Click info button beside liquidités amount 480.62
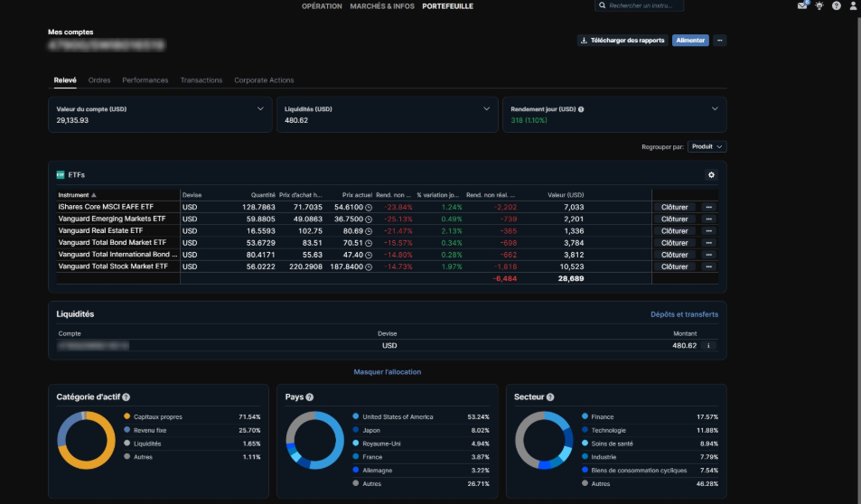The width and height of the screenshot is (861, 504). point(708,346)
